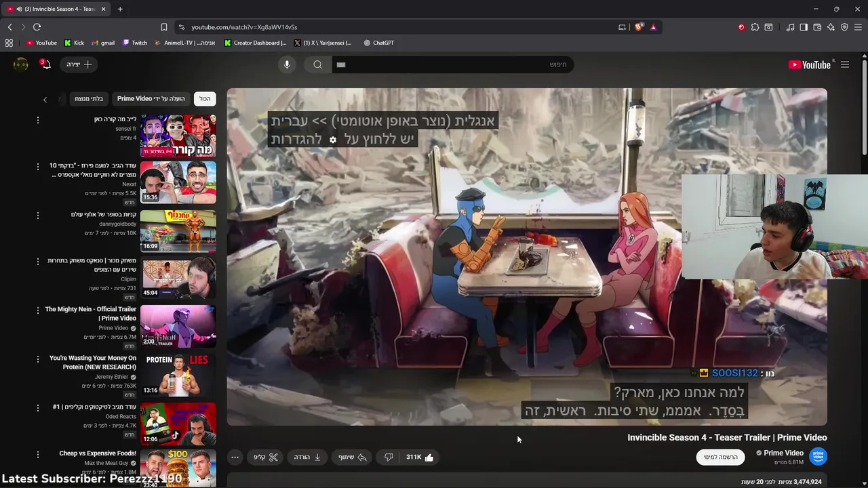
Task: Open the Creator Dashboard bookmark
Action: click(255, 43)
